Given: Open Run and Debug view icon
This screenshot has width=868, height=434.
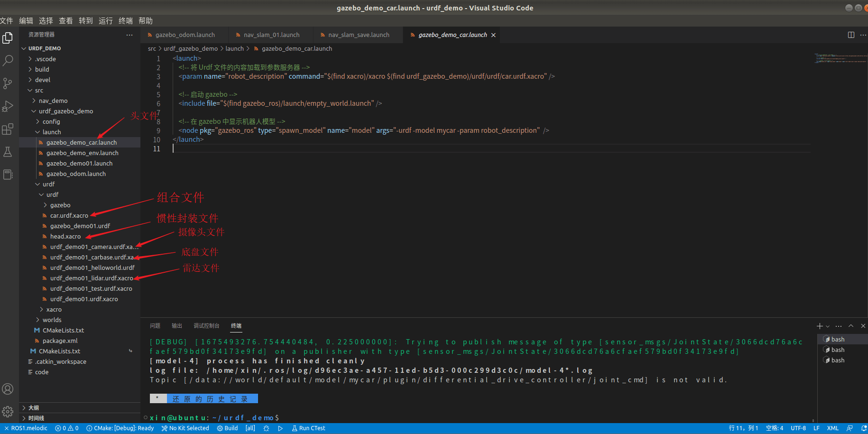Looking at the screenshot, I should [x=8, y=106].
